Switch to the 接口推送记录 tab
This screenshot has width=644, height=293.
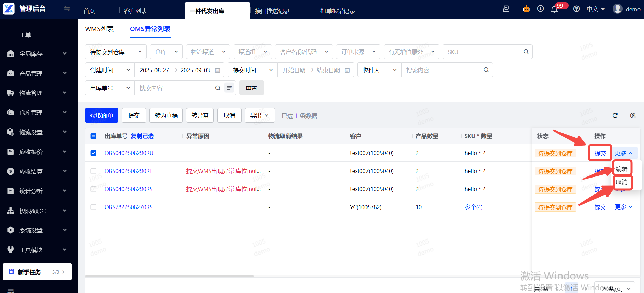272,11
